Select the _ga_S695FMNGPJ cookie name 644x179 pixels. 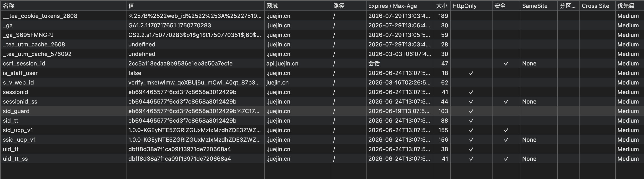pos(28,35)
